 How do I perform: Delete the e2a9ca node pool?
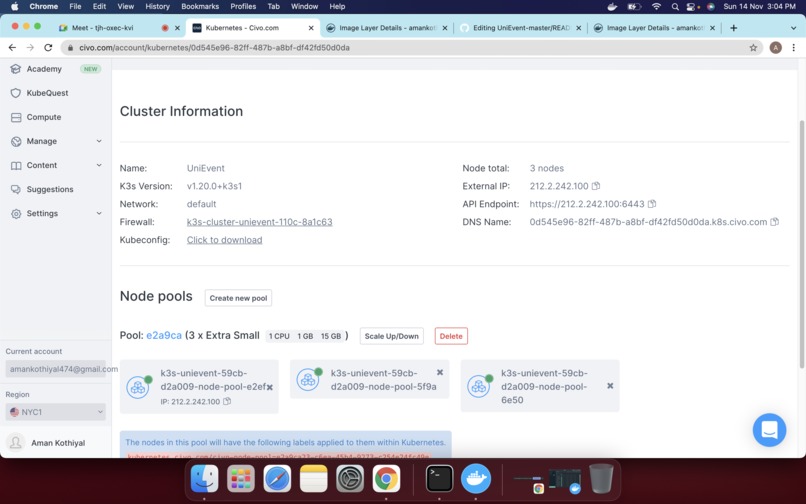click(x=451, y=336)
